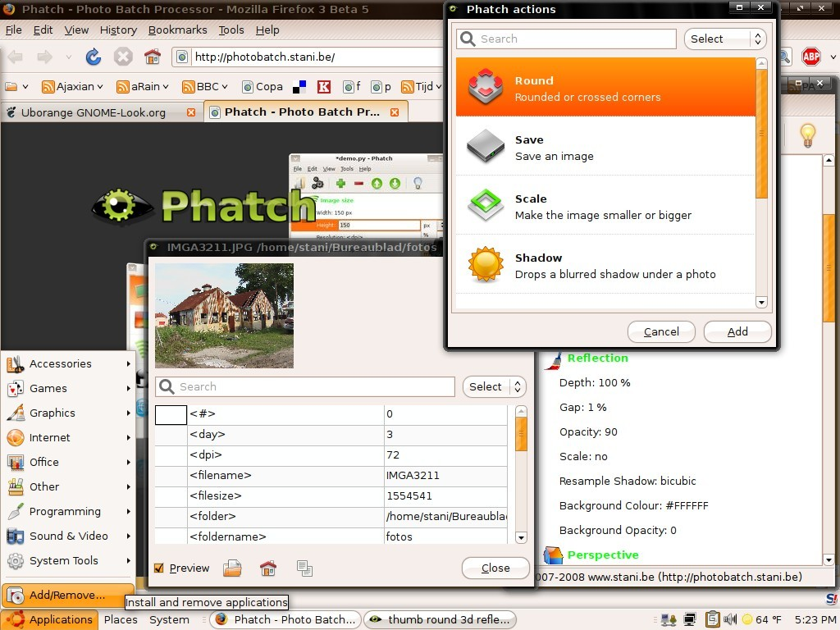Click the Shadow sun icon
The width and height of the screenshot is (840, 630).
[x=485, y=265]
